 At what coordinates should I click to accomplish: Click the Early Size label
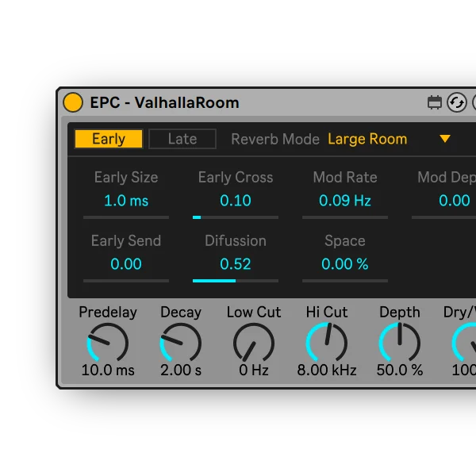tap(126, 177)
